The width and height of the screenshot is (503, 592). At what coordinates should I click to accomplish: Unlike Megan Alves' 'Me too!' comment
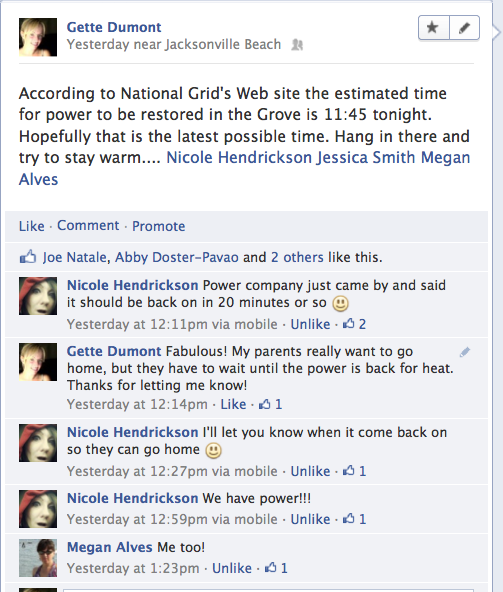tap(231, 568)
